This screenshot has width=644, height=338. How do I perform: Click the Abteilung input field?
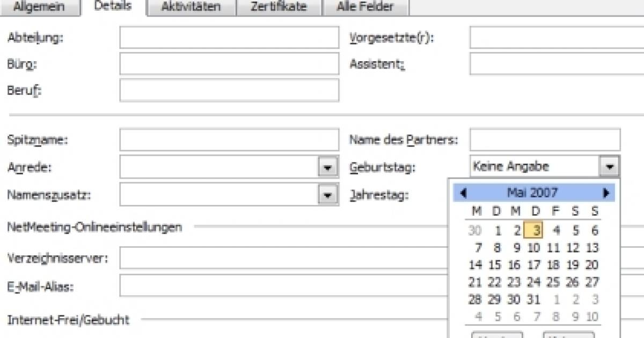(x=229, y=38)
